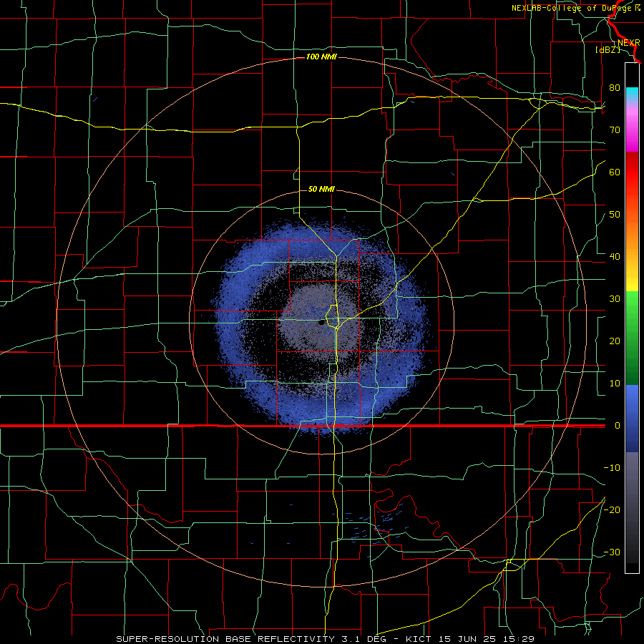This screenshot has width=644, height=644.
Task: Click the 0 value on the dBZ scale
Action: (617, 426)
